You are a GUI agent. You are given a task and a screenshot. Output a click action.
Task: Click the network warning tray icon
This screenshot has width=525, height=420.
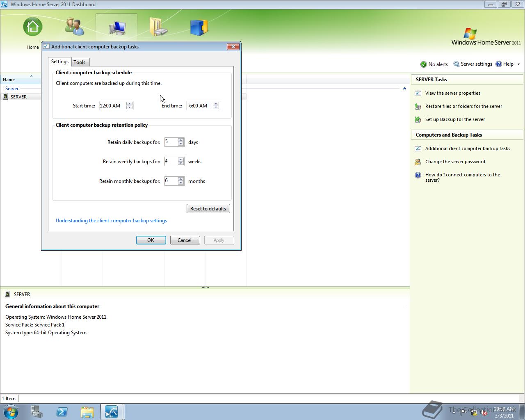pyautogui.click(x=474, y=413)
